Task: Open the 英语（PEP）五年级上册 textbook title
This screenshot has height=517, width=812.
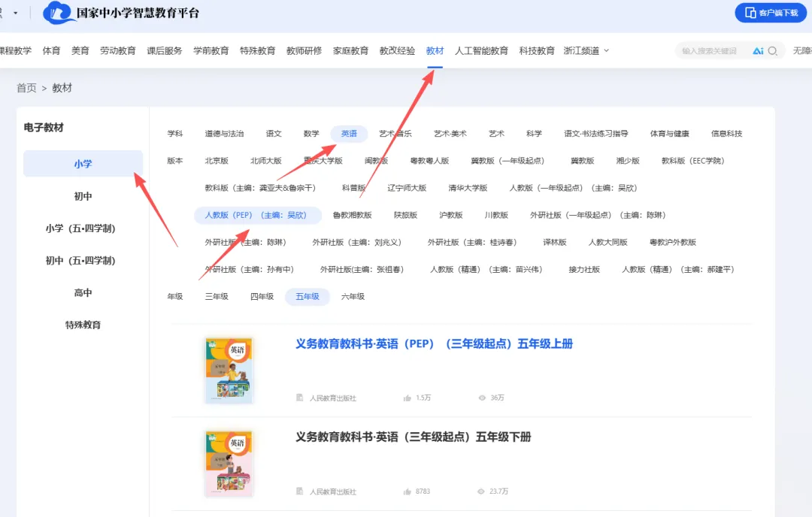Action: pos(434,343)
